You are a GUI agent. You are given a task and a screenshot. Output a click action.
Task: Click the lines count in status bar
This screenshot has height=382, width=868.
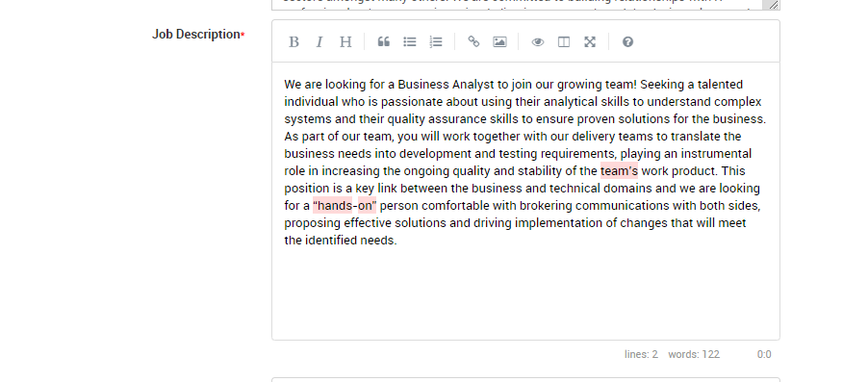click(x=641, y=354)
